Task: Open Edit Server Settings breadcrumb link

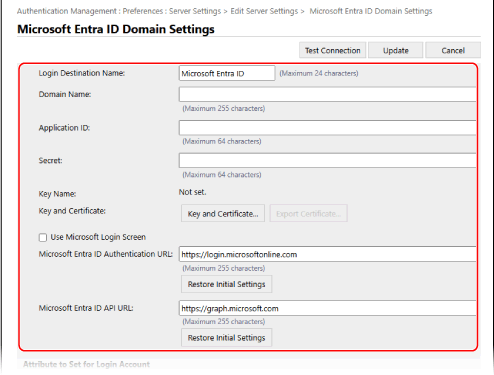Action: [x=264, y=11]
